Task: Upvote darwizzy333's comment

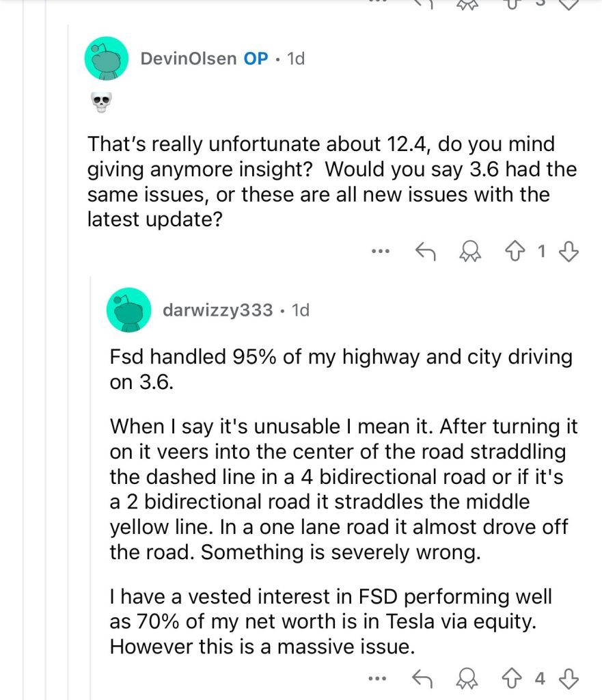Action: click(x=512, y=679)
